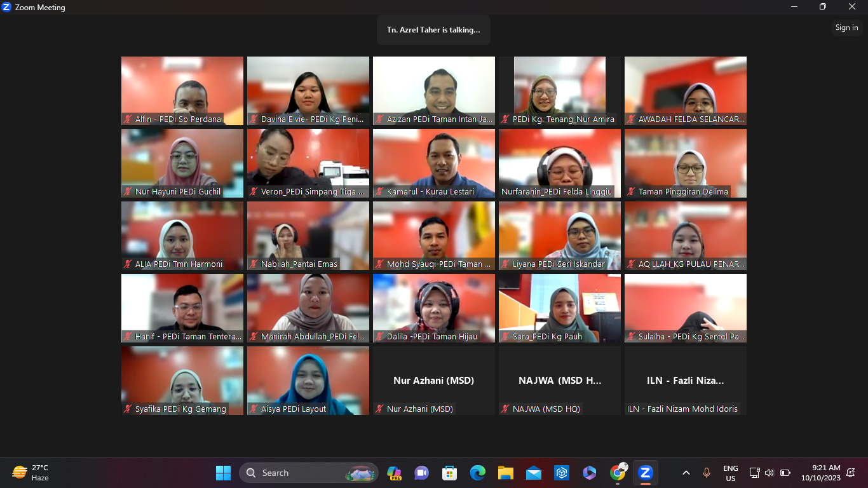Launch Microsoft Store from the taskbar

[450, 473]
